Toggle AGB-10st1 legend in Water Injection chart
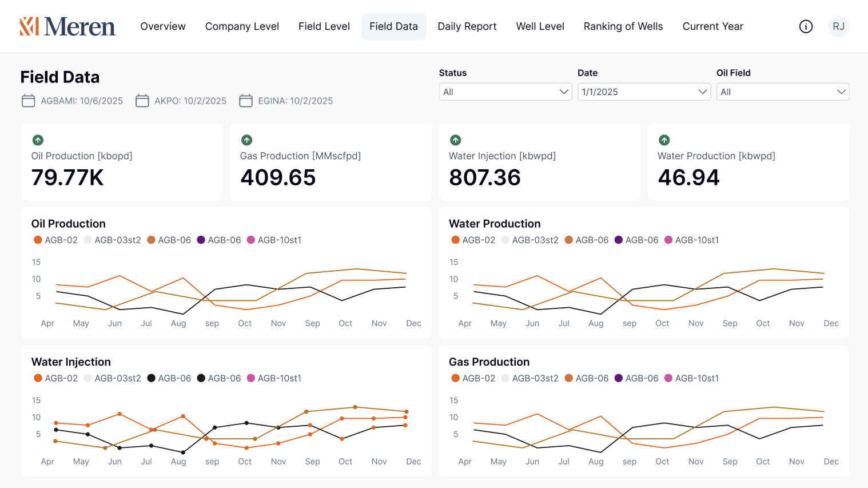Screen dimensions: 868x488 (274, 378)
